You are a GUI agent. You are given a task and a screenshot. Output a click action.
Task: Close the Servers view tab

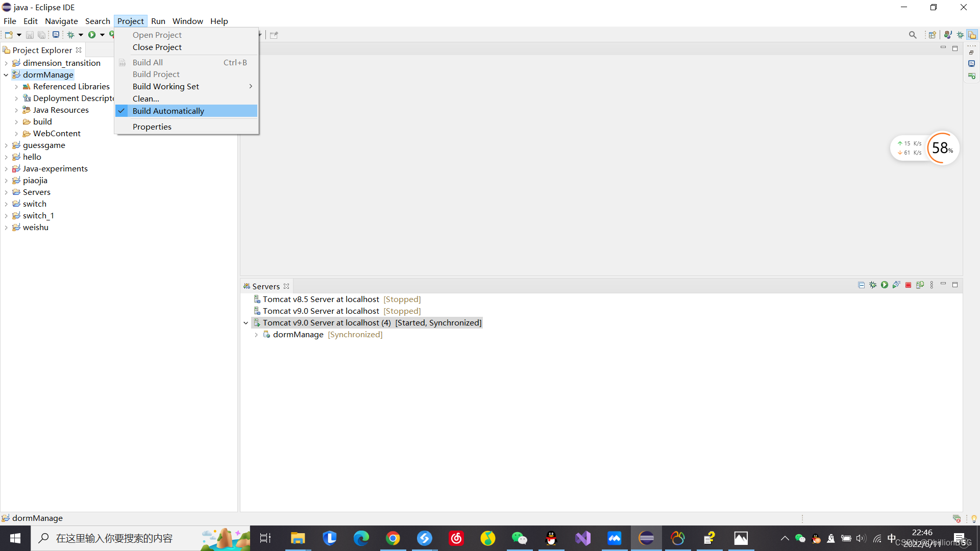pos(286,286)
